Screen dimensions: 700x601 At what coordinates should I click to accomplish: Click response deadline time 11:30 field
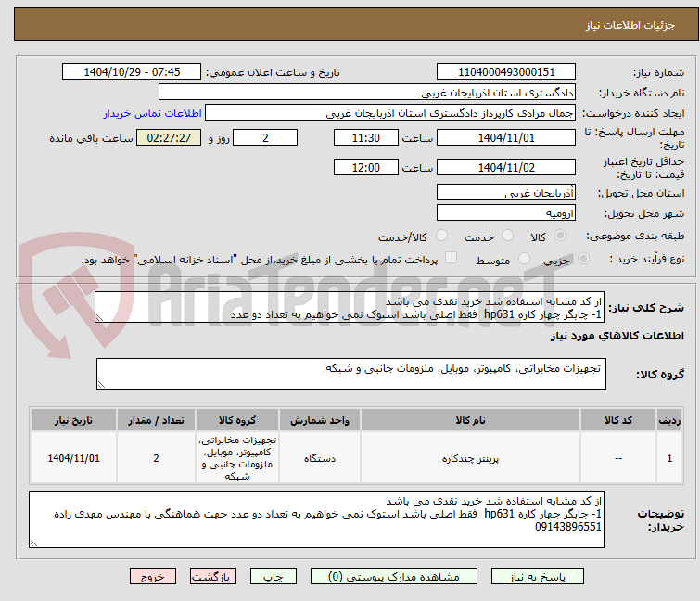tap(365, 137)
